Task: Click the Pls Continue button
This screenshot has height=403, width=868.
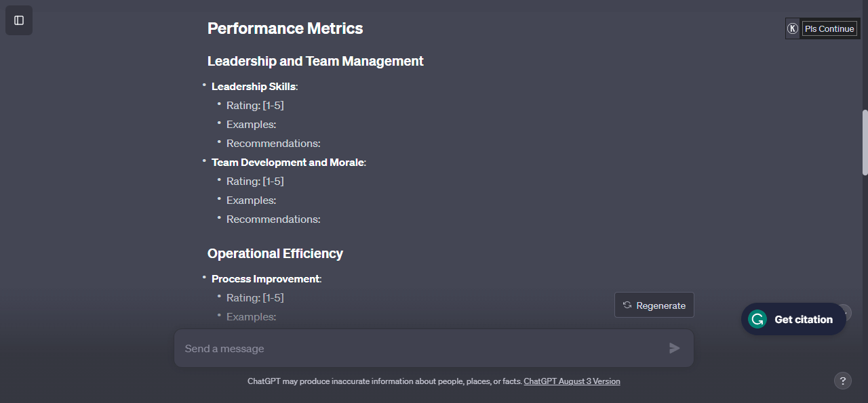Action: click(x=829, y=28)
